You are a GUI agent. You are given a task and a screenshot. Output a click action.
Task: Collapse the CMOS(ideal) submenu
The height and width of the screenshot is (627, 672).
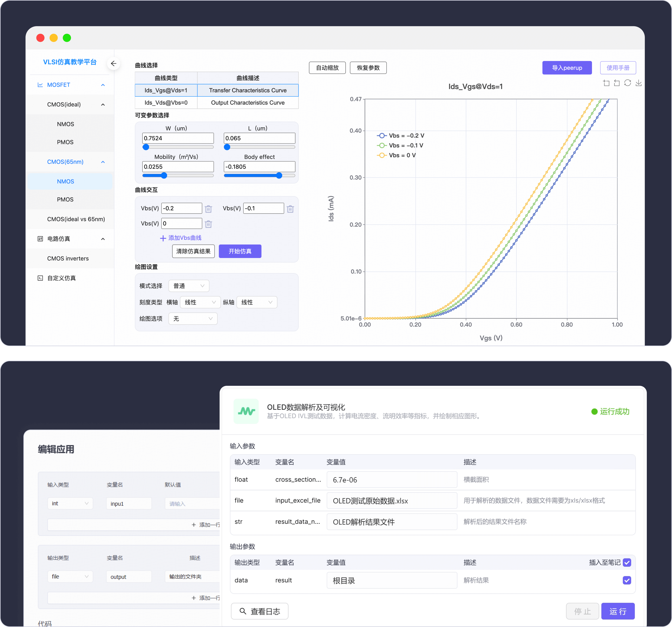tap(103, 104)
